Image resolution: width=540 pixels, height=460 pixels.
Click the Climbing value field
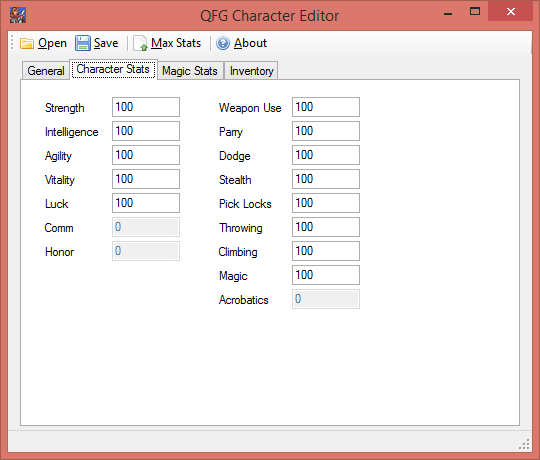tap(326, 251)
